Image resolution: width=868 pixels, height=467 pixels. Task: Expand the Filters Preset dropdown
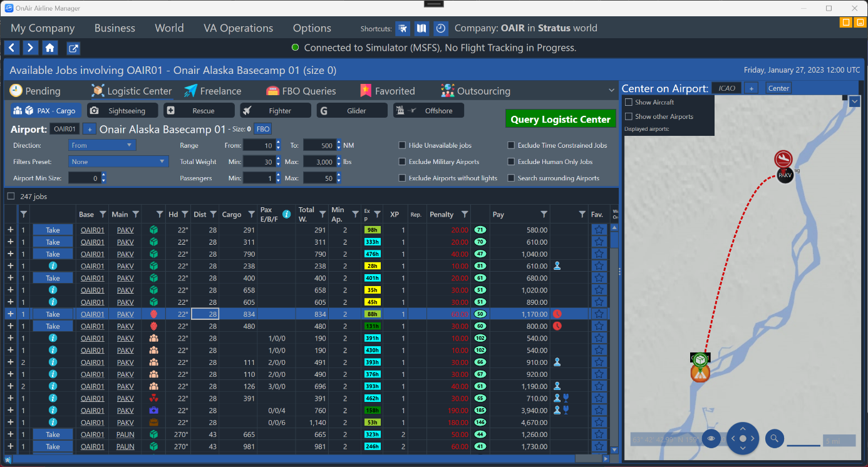(x=118, y=162)
